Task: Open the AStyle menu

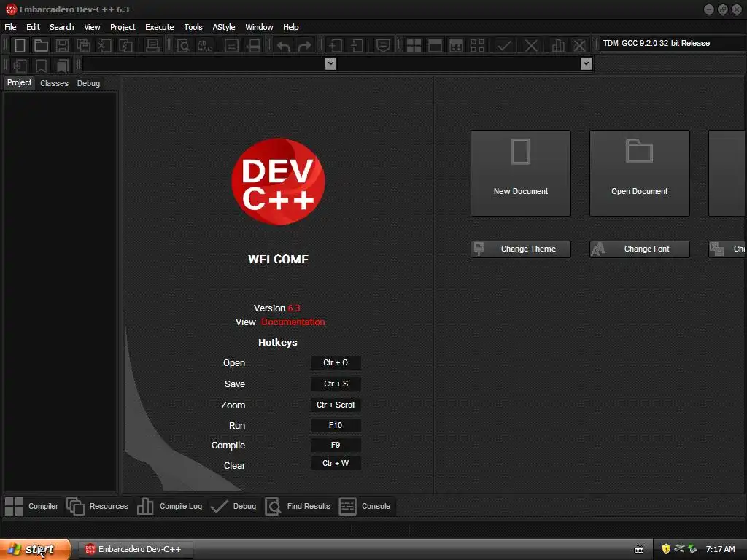Action: click(224, 27)
